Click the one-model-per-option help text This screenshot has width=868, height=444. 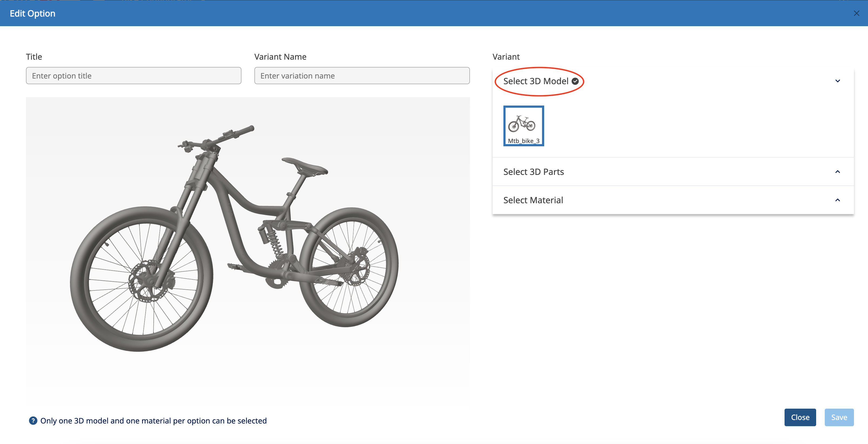(153, 421)
